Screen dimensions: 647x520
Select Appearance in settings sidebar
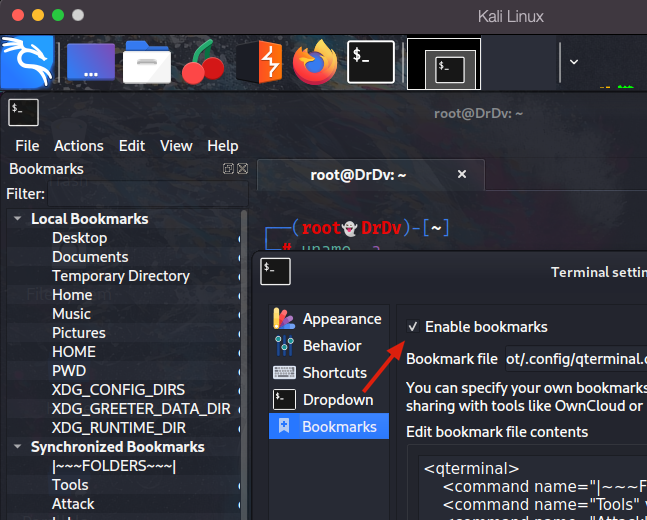[x=341, y=319]
